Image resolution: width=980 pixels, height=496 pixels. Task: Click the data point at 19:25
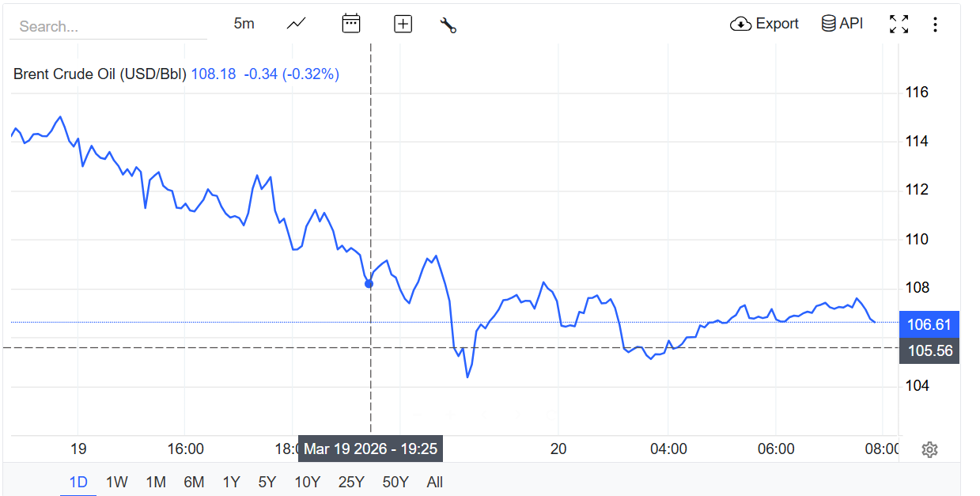point(369,283)
